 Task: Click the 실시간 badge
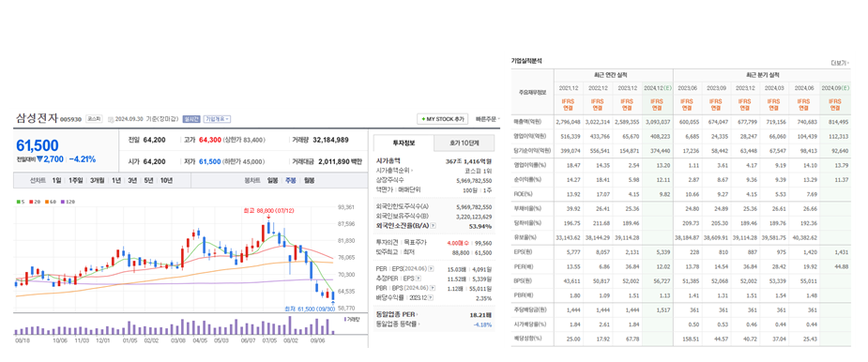tap(191, 119)
